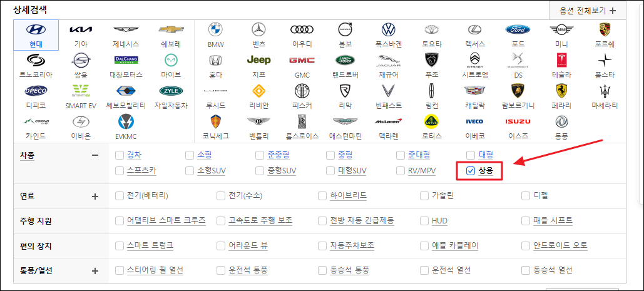Image resolution: width=644 pixels, height=291 pixels.
Task: Select the Honda (혼다) logo
Action: (x=216, y=60)
